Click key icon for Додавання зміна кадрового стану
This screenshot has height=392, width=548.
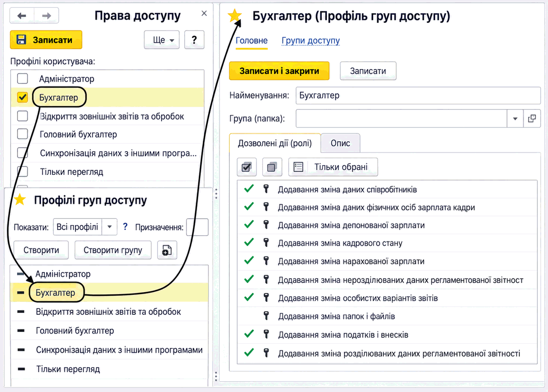point(266,242)
